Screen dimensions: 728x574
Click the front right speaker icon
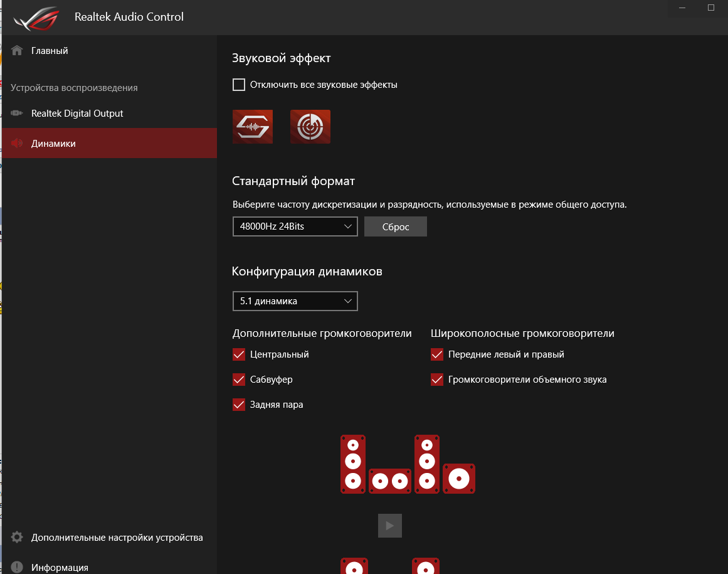[x=427, y=464]
